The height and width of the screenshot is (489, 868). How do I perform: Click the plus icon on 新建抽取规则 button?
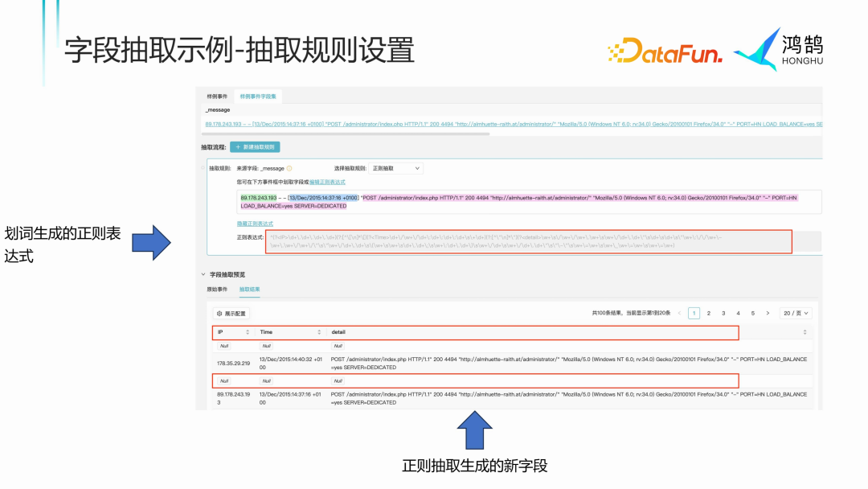[237, 147]
